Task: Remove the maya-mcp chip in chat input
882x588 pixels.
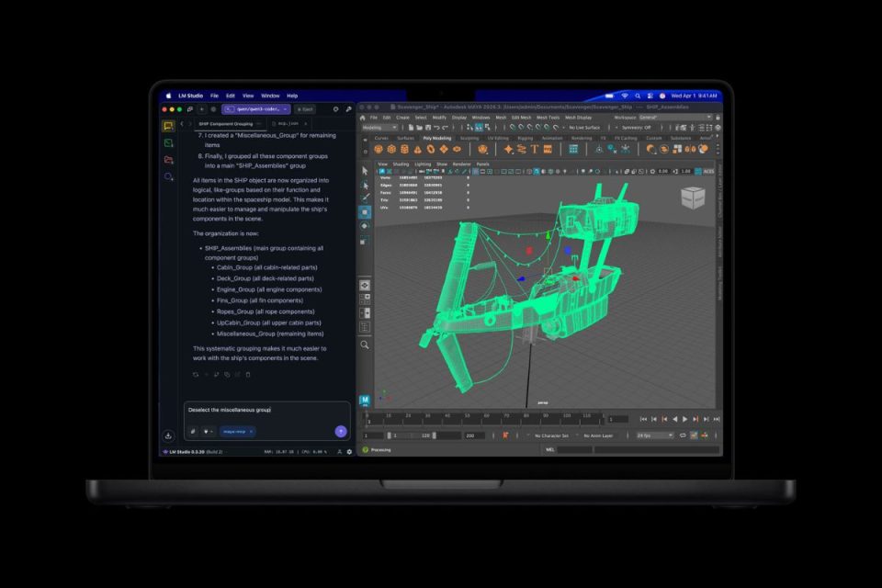Action: 251,431
